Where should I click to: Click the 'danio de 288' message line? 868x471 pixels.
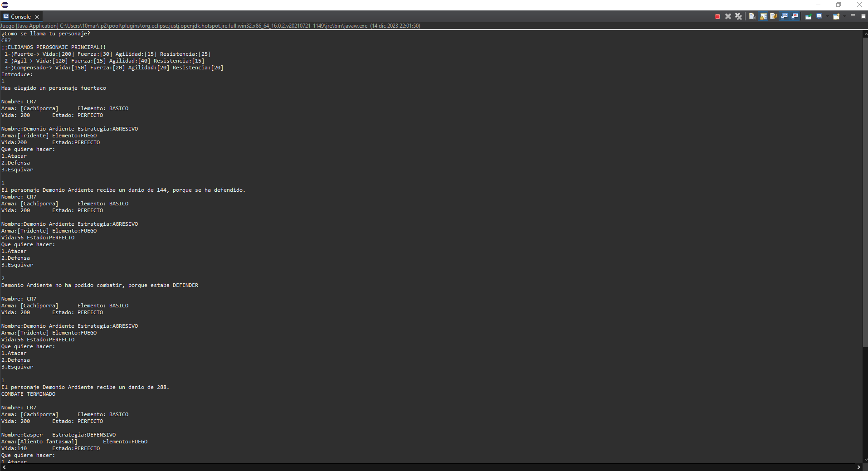(85, 387)
